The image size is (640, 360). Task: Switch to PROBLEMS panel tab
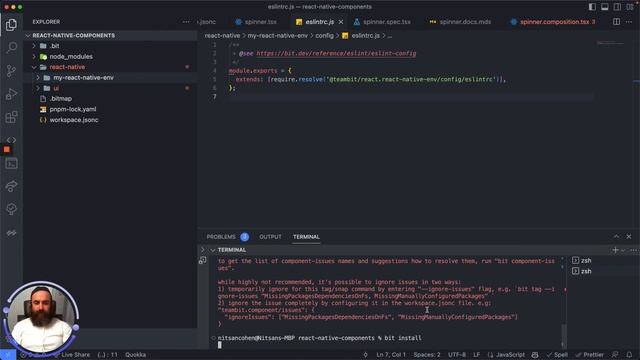(x=221, y=237)
